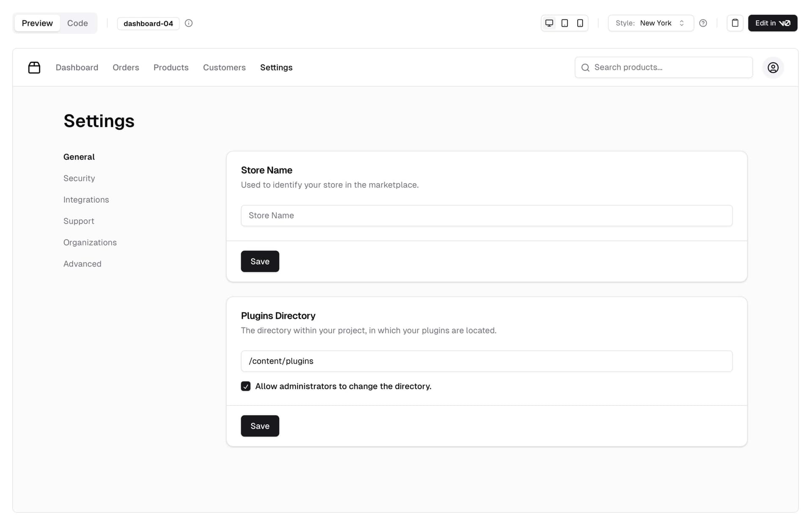Select the Settings navigation tab

point(276,67)
